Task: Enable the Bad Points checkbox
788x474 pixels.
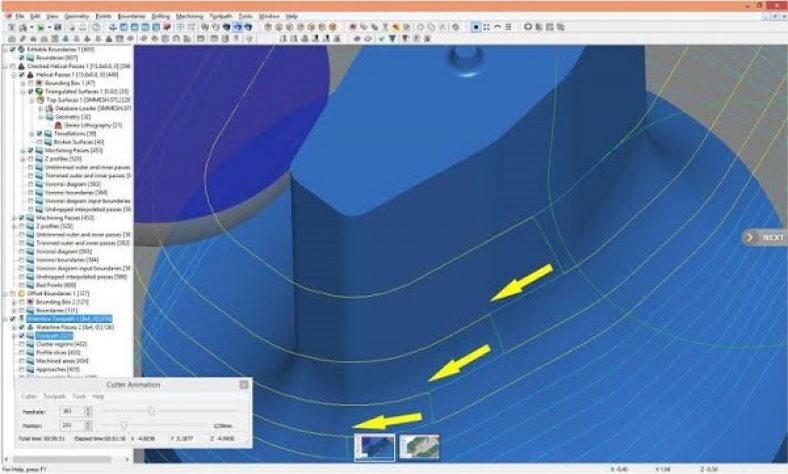Action: 22,285
